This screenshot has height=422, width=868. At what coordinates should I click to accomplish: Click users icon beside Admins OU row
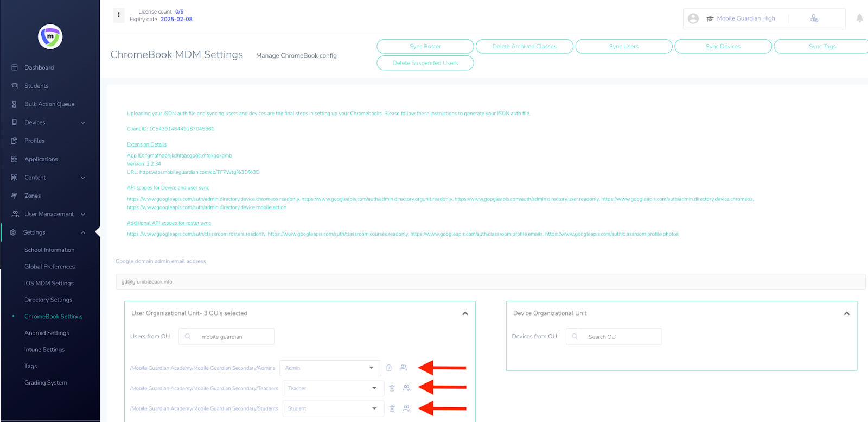[404, 368]
